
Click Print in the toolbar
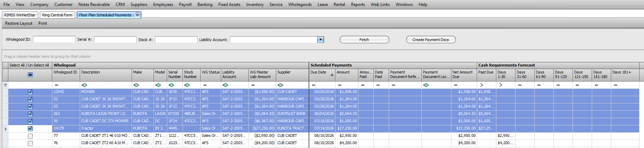[x=42, y=23]
